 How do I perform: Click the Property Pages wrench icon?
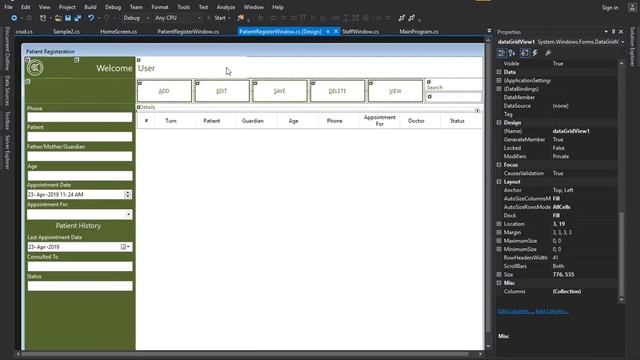[x=548, y=53]
